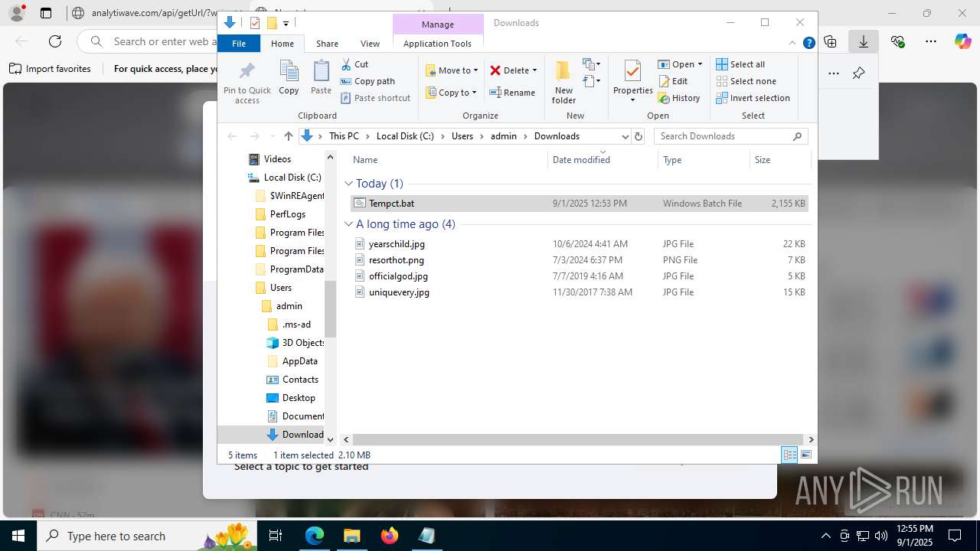Click Select all in the ribbon
Viewport: 980px width, 551px height.
740,64
